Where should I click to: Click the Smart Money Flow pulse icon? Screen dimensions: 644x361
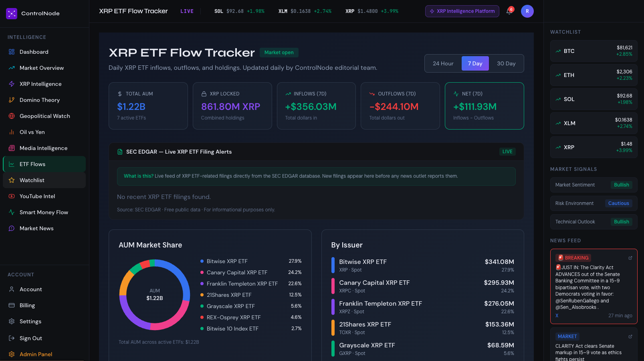pyautogui.click(x=12, y=212)
